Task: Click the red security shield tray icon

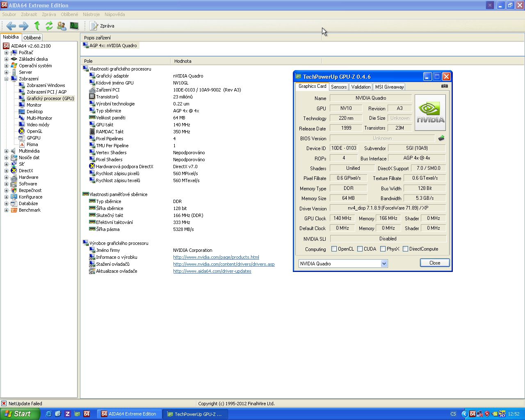Action: (x=487, y=414)
